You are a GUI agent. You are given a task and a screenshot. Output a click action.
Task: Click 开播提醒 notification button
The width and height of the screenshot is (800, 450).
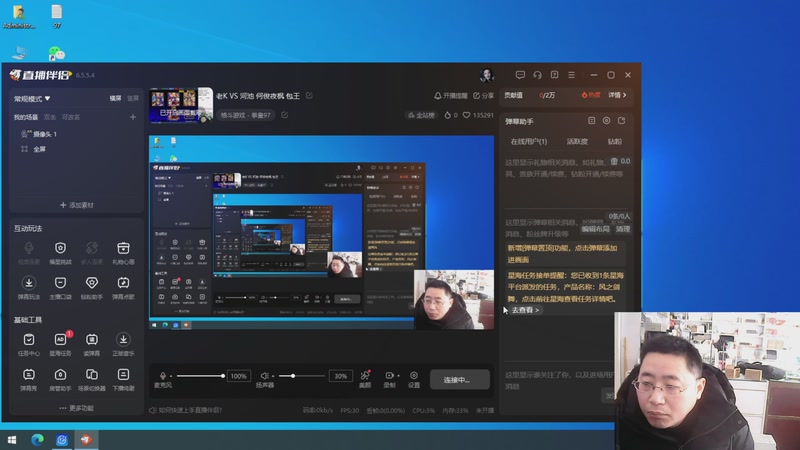click(x=451, y=95)
